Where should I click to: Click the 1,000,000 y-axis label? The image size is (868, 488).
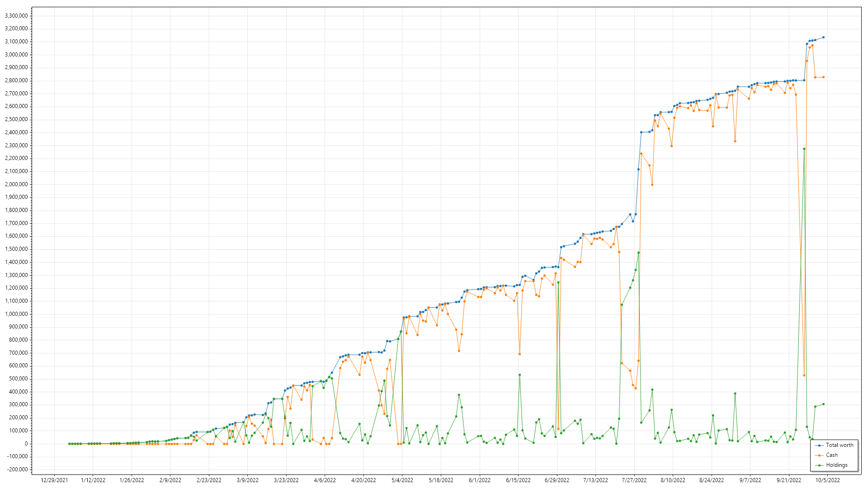coord(16,314)
